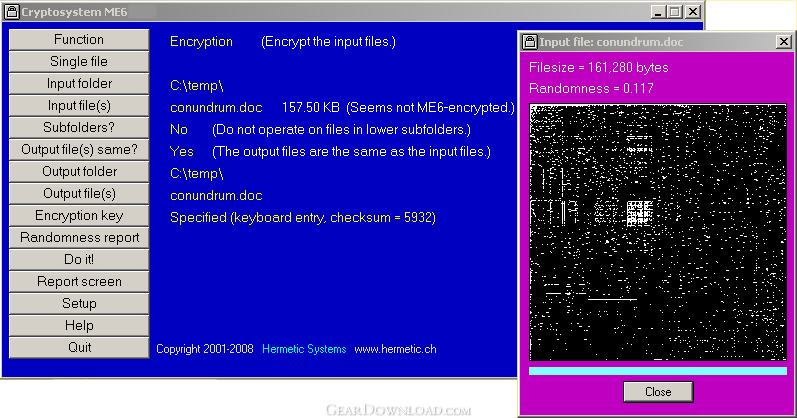This screenshot has width=797, height=418.
Task: Click the Copyright 2001-2008 text
Action: (205, 349)
